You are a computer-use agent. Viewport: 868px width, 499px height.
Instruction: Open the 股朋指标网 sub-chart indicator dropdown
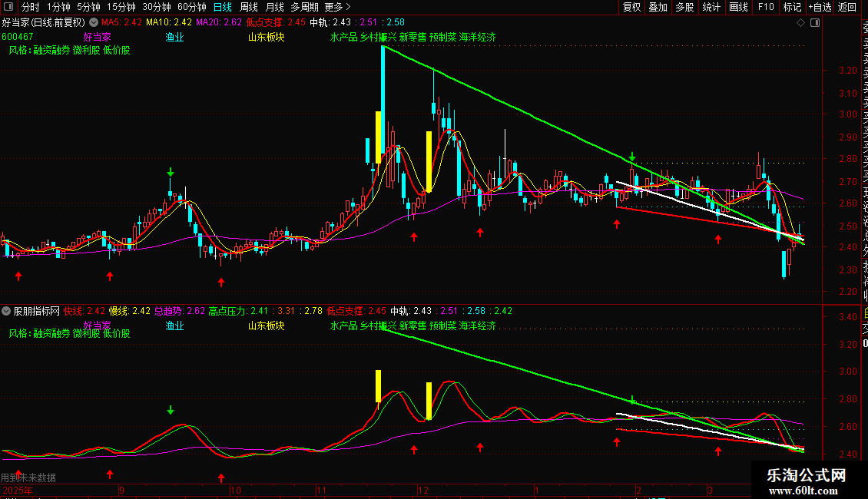[6, 311]
